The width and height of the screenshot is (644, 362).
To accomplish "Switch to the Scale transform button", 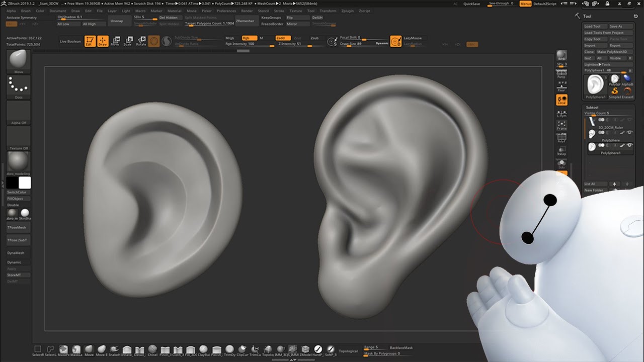I will [128, 41].
